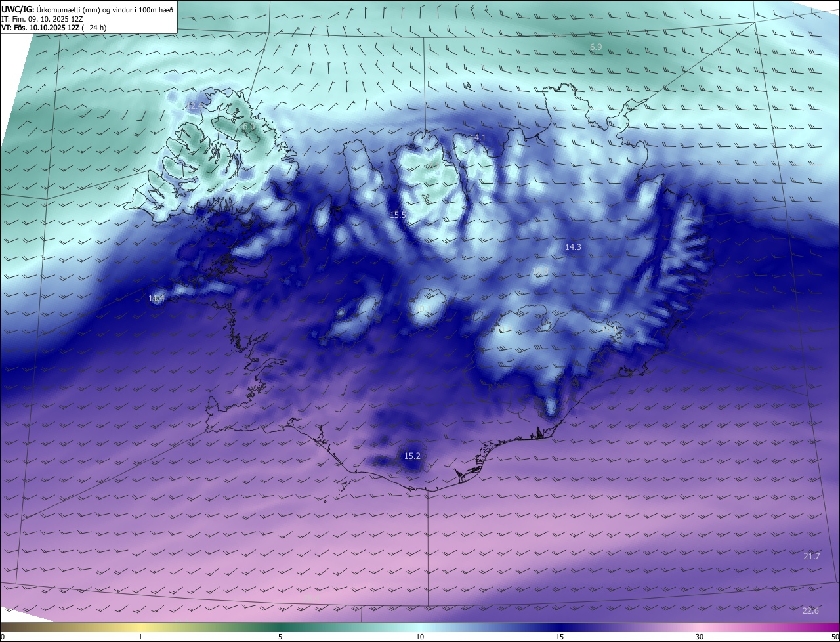Click the 30 tick on the color scale
The image size is (840, 642).
click(x=700, y=637)
